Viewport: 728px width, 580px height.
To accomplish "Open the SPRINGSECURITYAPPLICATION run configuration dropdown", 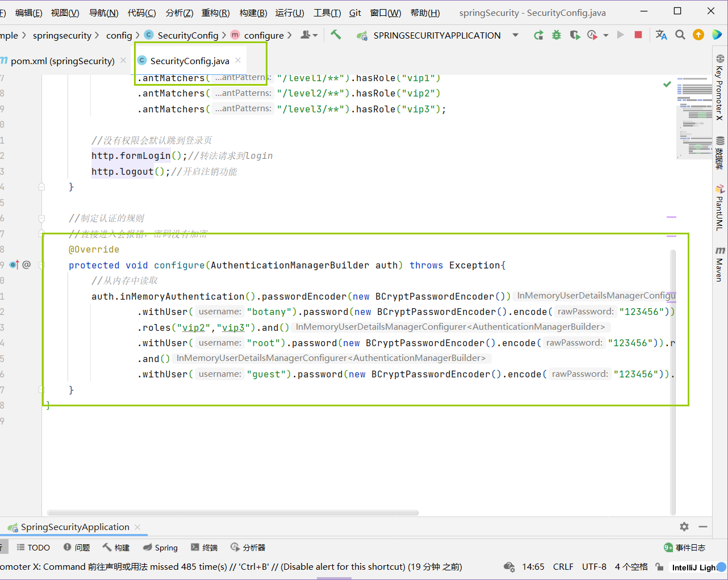I will click(x=437, y=35).
